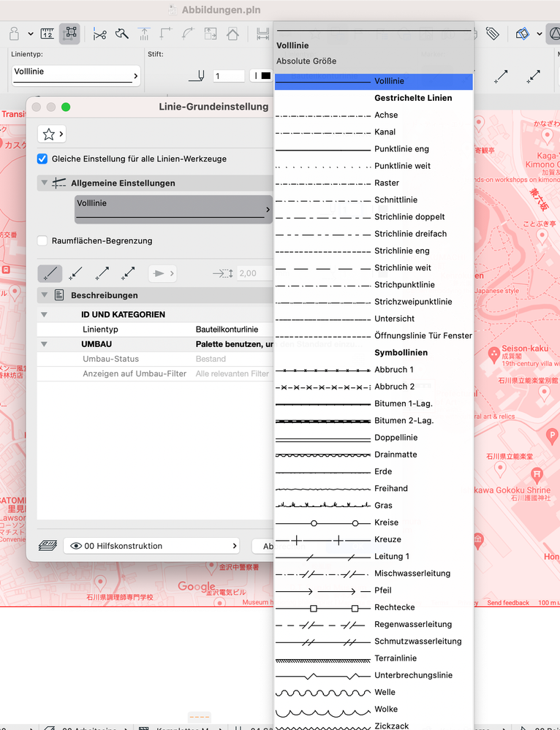The height and width of the screenshot is (730, 560).
Task: Open the 00 Hilfskonstruktion layer dropdown
Action: (x=151, y=546)
